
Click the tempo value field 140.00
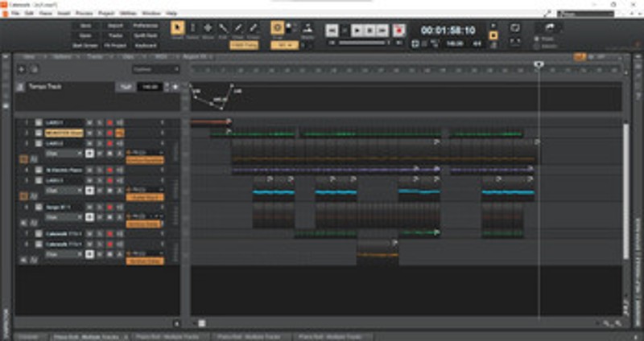point(150,87)
